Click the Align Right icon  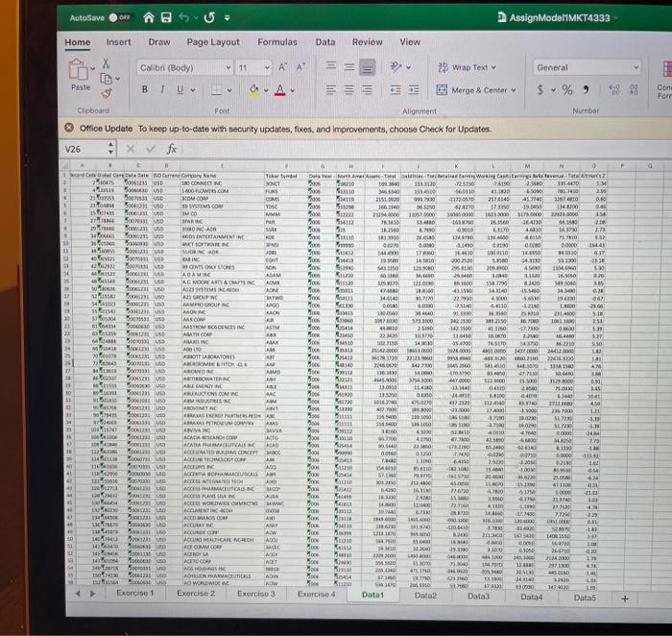[x=368, y=89]
